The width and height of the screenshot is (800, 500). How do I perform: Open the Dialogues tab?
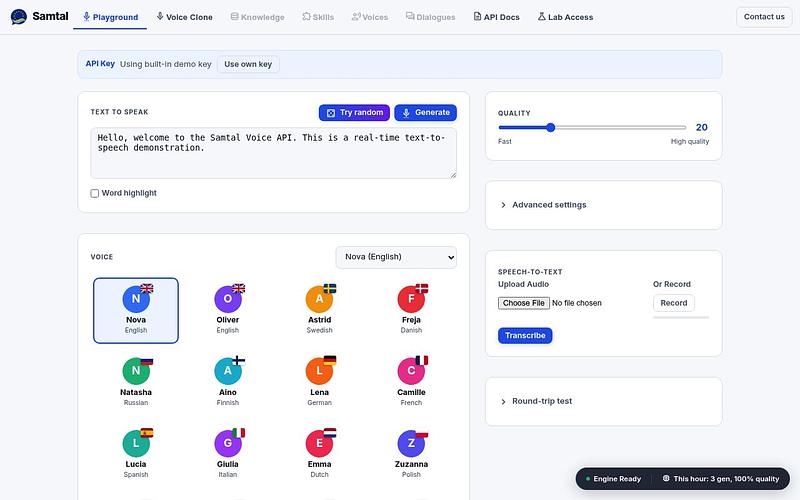click(x=430, y=17)
